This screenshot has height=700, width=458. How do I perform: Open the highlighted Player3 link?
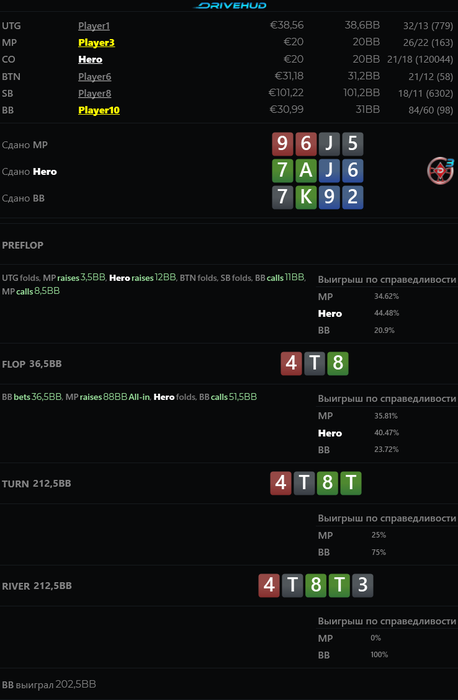(96, 43)
